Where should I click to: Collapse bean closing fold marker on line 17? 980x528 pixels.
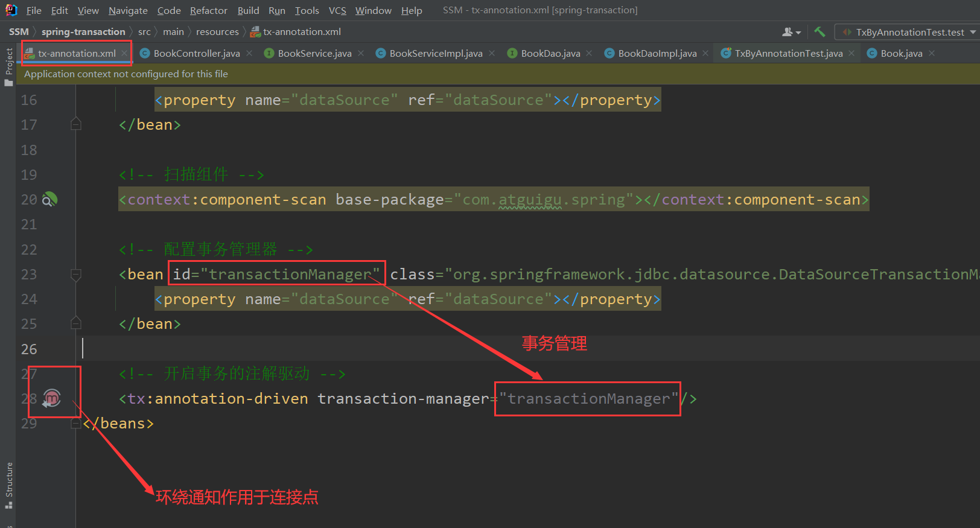coord(75,124)
